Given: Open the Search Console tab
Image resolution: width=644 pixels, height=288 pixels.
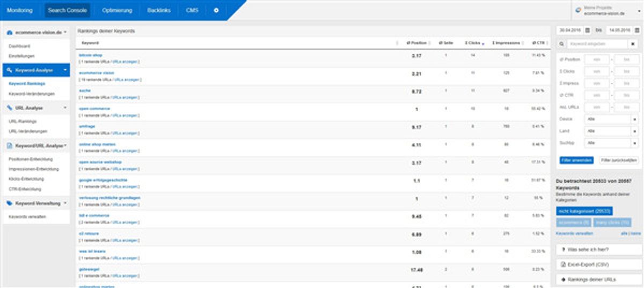Looking at the screenshot, I should pyautogui.click(x=67, y=10).
